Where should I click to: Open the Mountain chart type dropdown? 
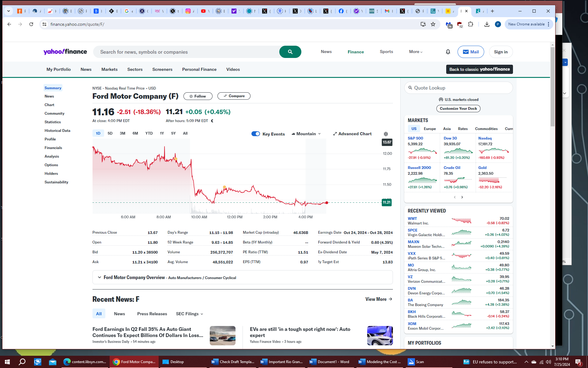click(306, 134)
